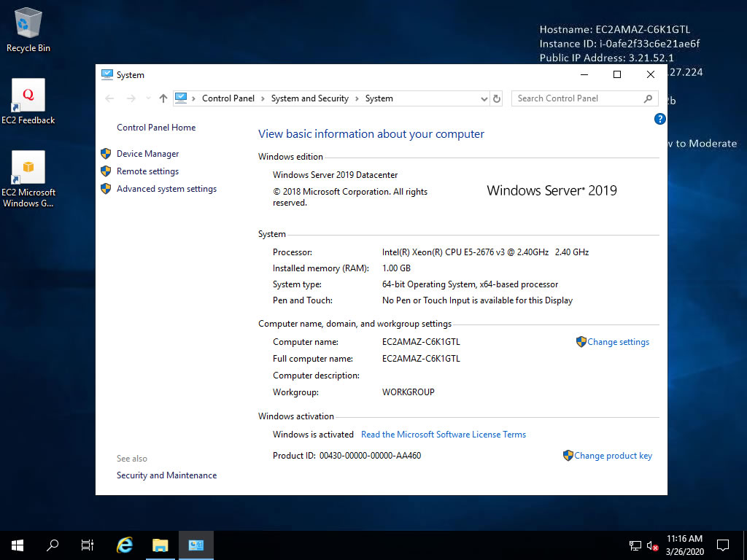Image resolution: width=747 pixels, height=560 pixels.
Task: Open Remote settings link
Action: coord(147,171)
